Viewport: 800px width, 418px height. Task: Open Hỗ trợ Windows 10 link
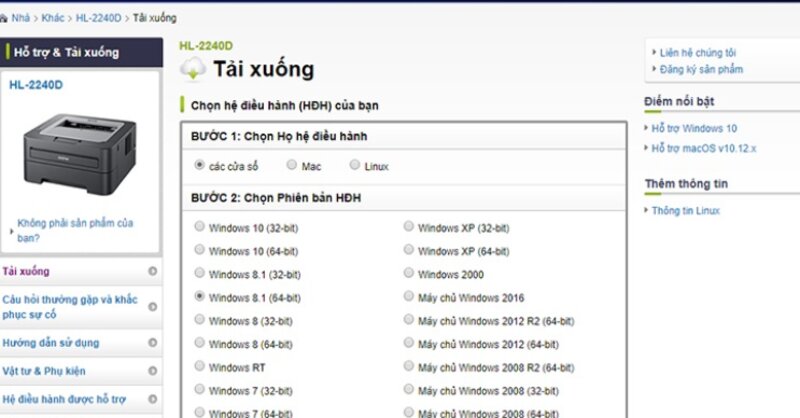click(x=694, y=129)
